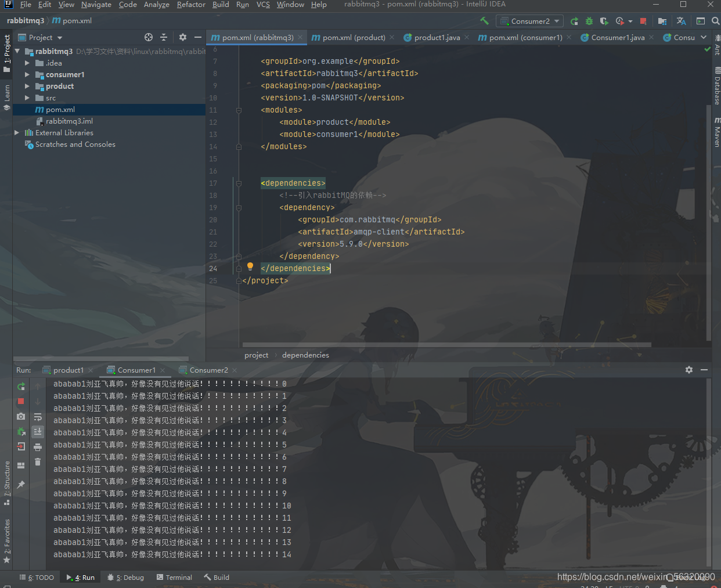The width and height of the screenshot is (721, 588).
Task: Start debugging with the green bug icon
Action: tap(589, 21)
